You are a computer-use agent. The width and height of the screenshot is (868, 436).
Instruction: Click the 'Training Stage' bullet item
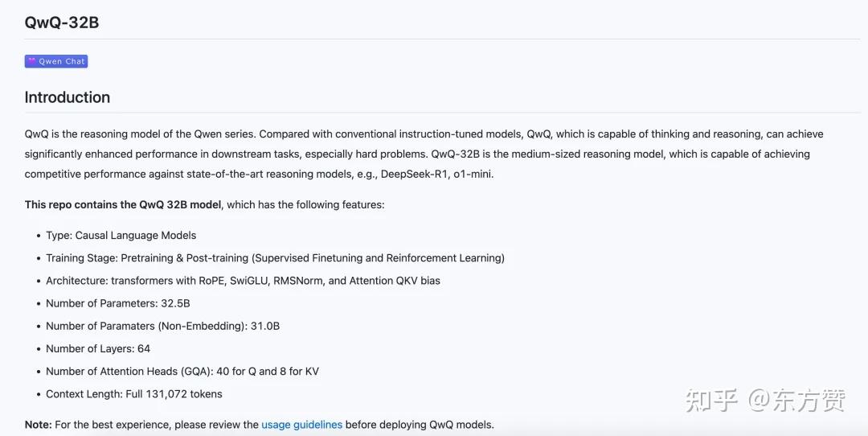(x=275, y=258)
